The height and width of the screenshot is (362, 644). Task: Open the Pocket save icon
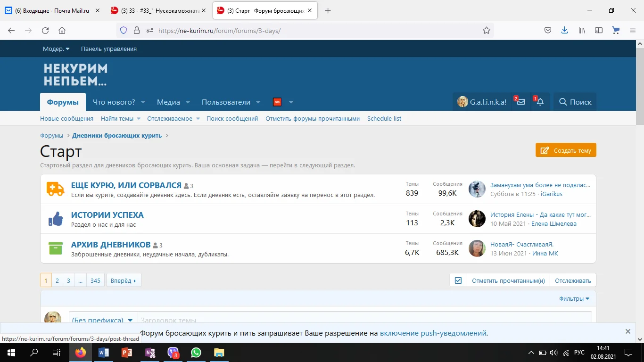(548, 30)
